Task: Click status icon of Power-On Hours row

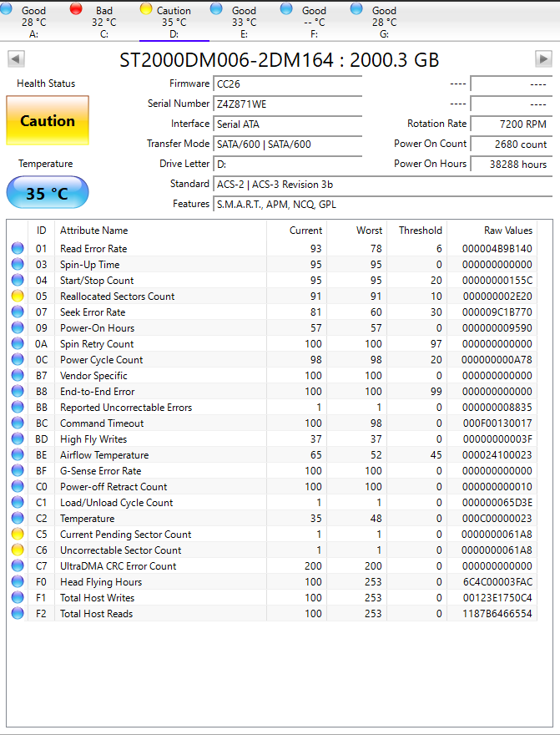Action: coord(18,327)
